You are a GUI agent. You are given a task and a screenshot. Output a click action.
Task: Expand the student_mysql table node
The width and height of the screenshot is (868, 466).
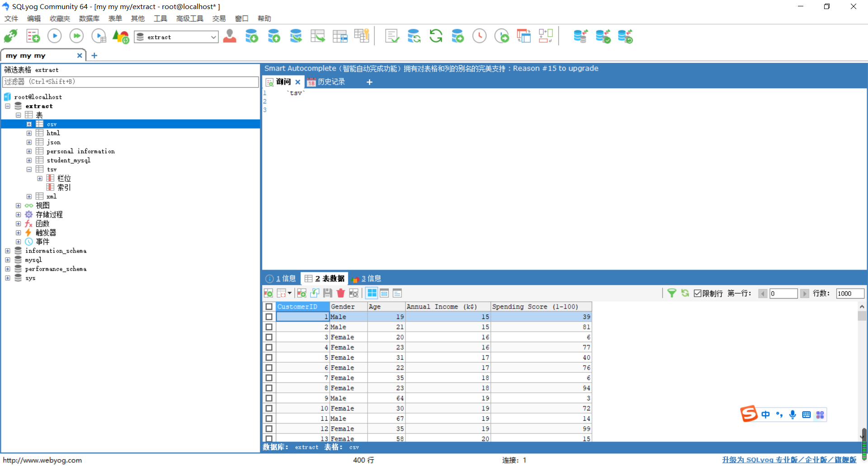pyautogui.click(x=29, y=160)
